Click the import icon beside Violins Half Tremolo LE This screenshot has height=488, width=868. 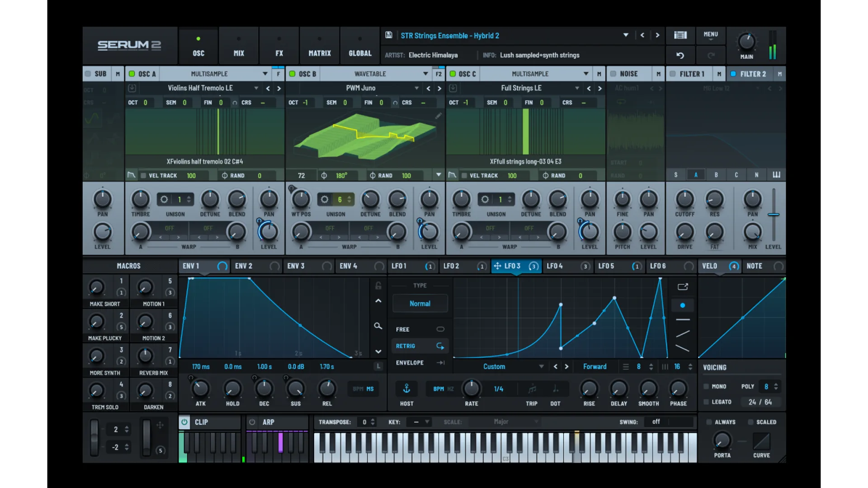132,88
